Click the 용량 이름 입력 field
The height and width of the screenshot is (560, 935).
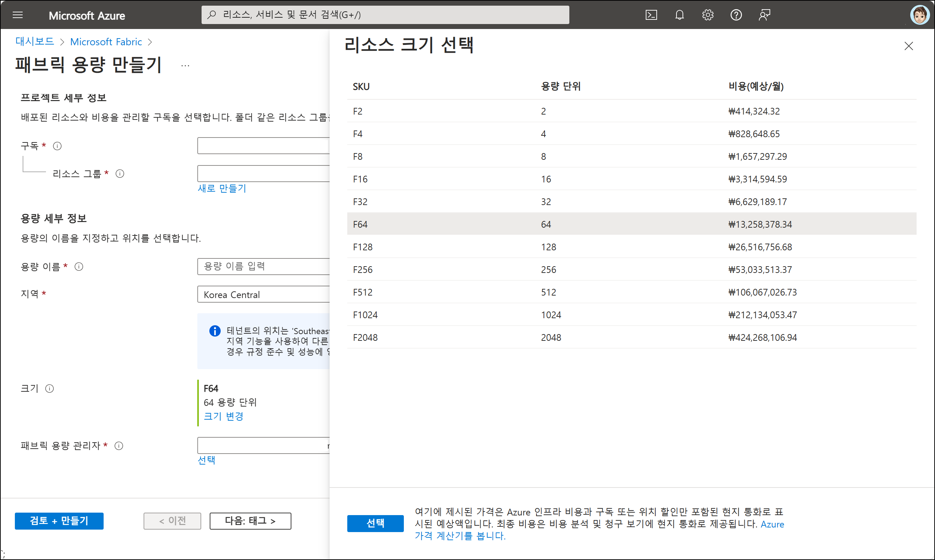263,267
